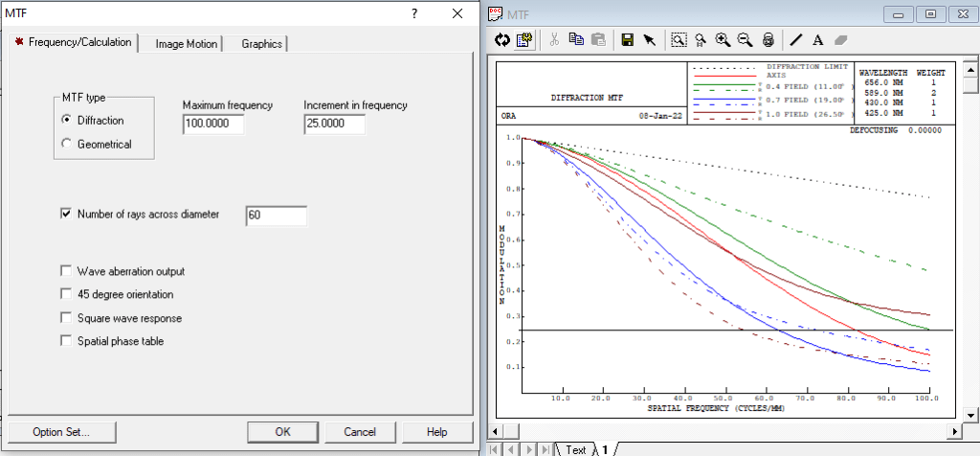Tick the 45 degree orientation checkbox

[66, 294]
